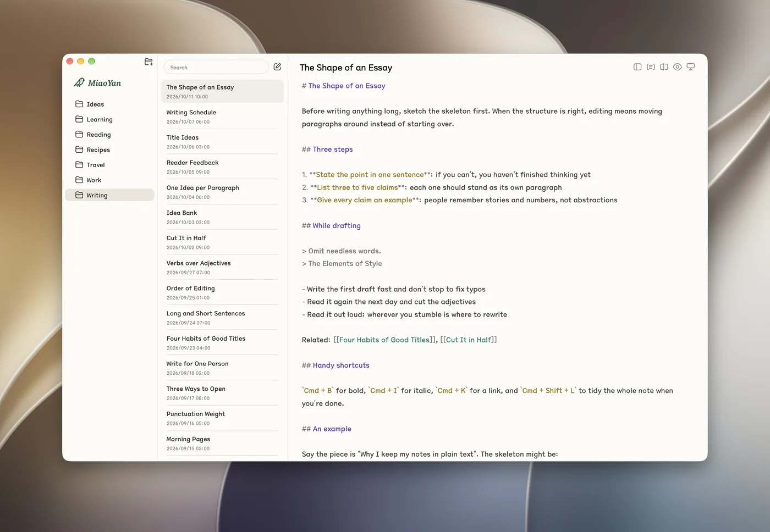Click the '`Cmd + Shift + L`' inline code

(x=548, y=390)
